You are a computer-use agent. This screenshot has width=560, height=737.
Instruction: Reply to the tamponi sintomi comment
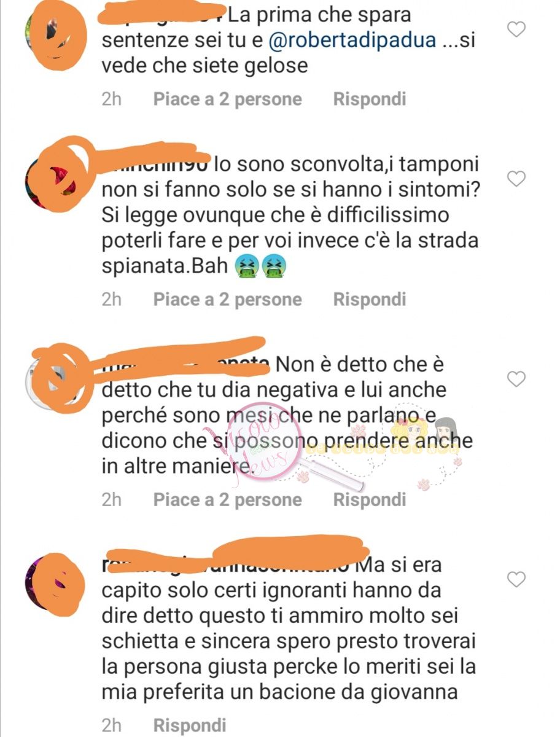(x=370, y=299)
